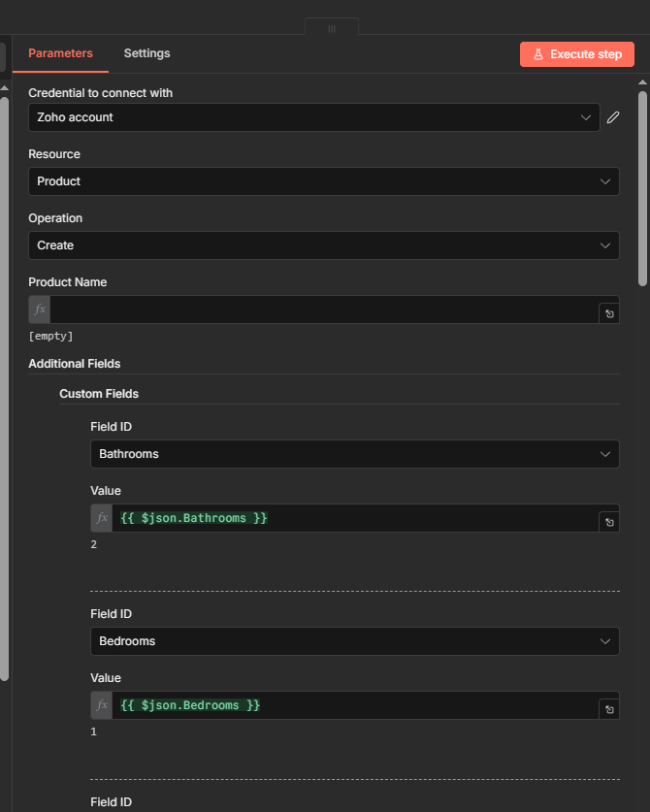Viewport: 650px width, 812px height.
Task: Click the right-side vertical scrollbar thumb
Action: point(642,188)
